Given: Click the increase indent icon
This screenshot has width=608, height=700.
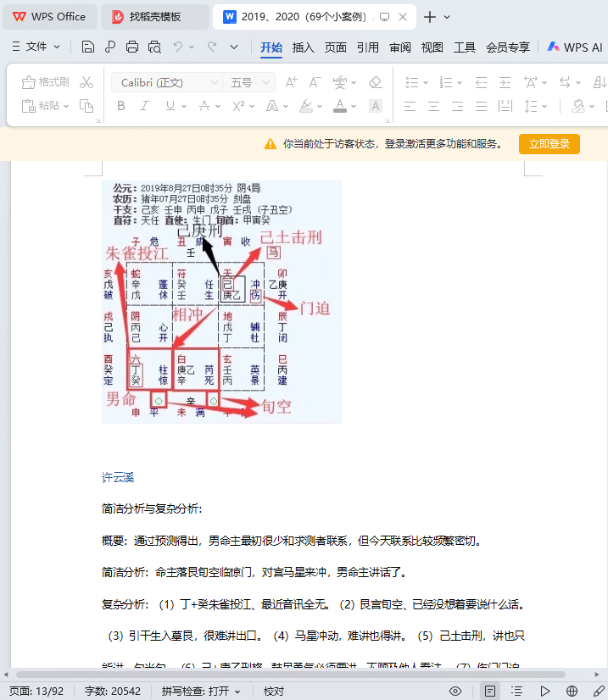Looking at the screenshot, I should [505, 82].
